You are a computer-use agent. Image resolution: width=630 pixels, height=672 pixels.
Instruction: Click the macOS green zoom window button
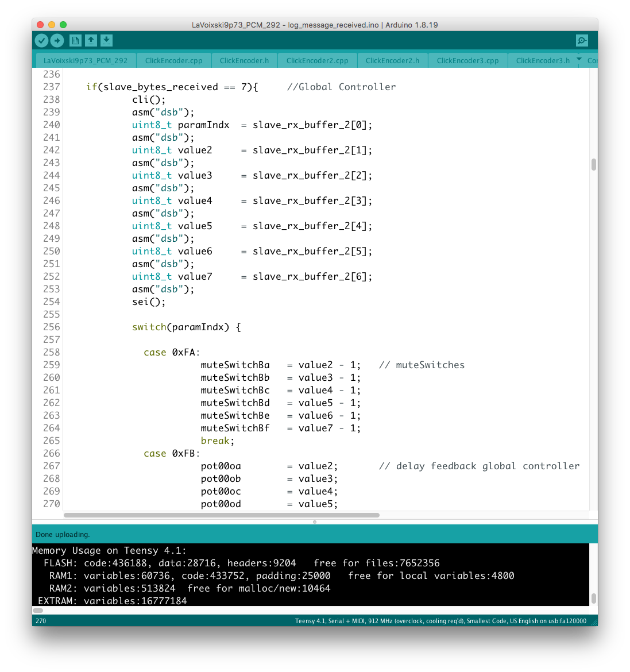pyautogui.click(x=63, y=25)
